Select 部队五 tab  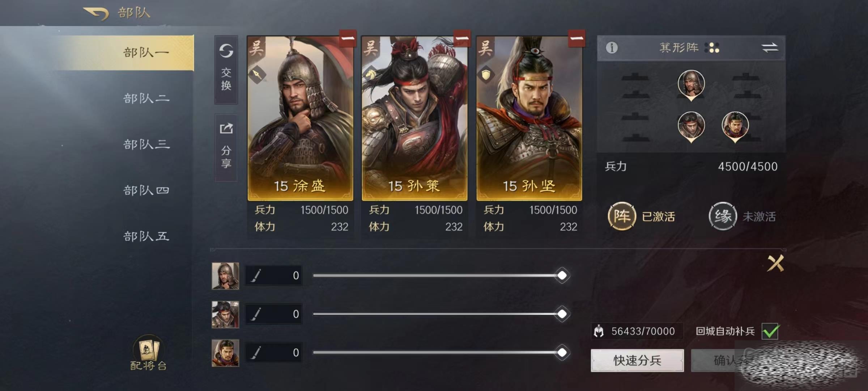[x=146, y=236]
